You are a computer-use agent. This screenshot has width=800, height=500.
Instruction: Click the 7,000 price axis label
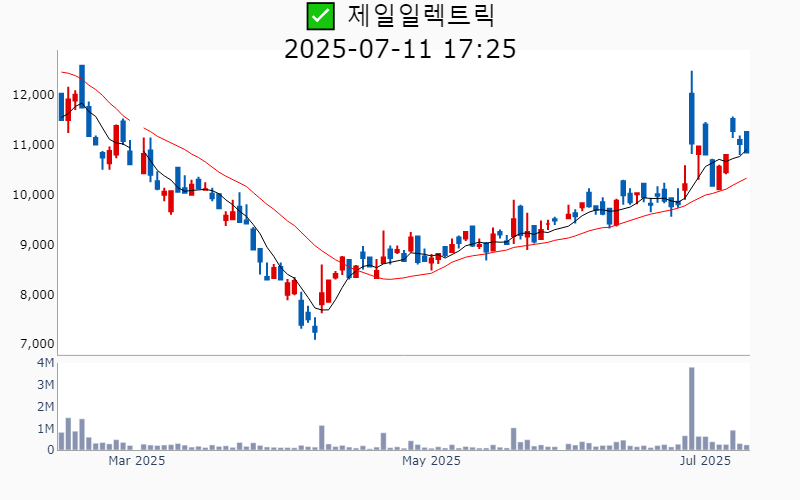37,344
